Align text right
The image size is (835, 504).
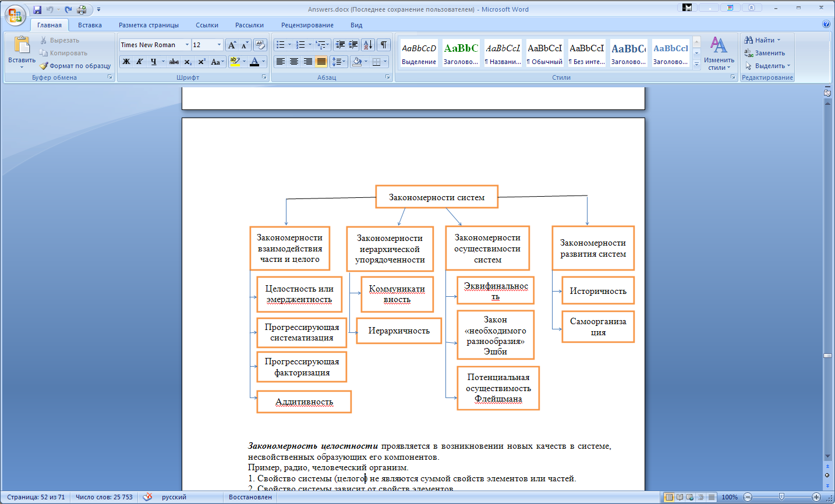tap(307, 62)
